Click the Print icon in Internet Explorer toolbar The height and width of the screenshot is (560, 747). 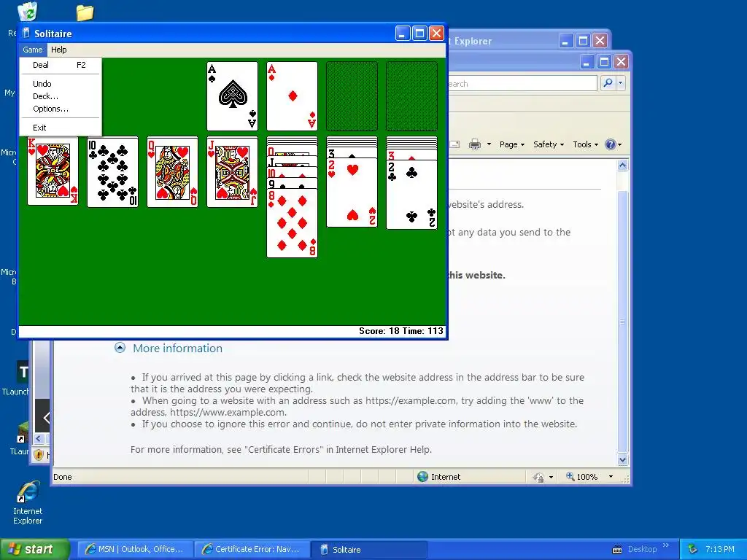pyautogui.click(x=474, y=144)
